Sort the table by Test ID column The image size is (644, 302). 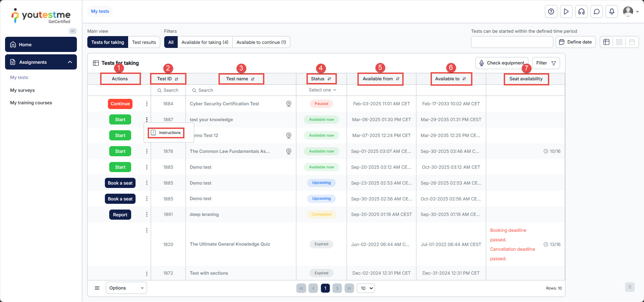tap(176, 79)
